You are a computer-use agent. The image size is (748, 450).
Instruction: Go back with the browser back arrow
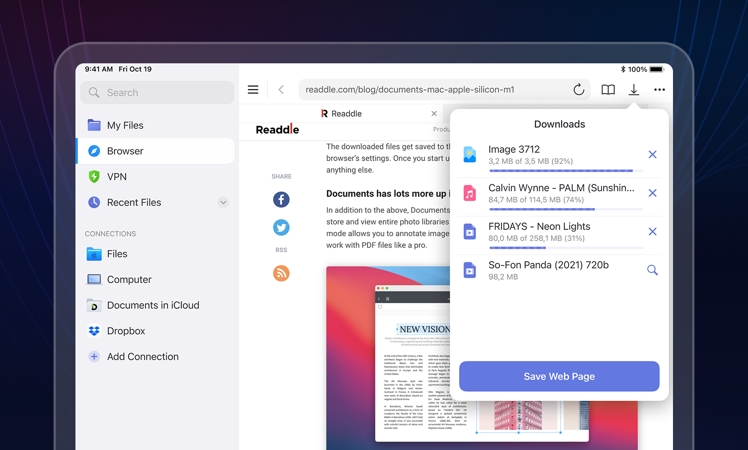(281, 90)
